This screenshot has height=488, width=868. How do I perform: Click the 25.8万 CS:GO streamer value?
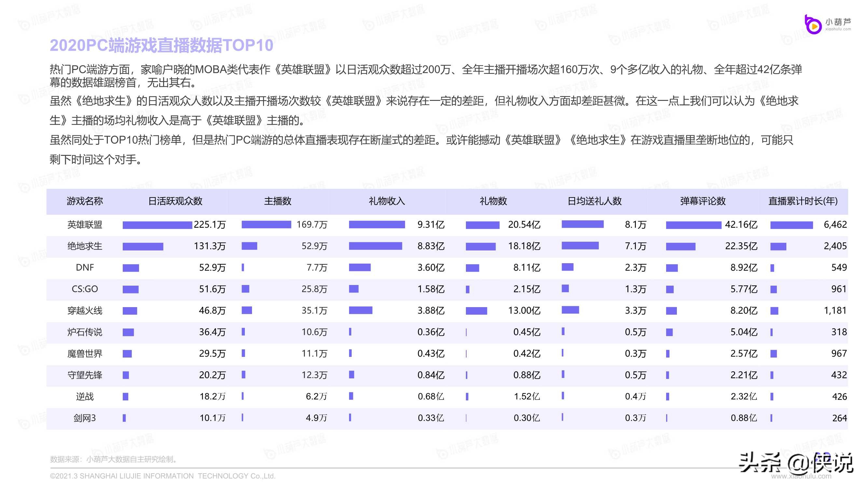pos(315,289)
